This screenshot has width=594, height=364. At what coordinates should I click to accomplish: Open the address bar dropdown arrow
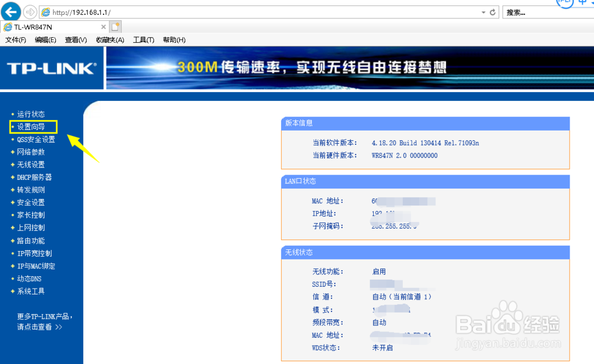(484, 12)
